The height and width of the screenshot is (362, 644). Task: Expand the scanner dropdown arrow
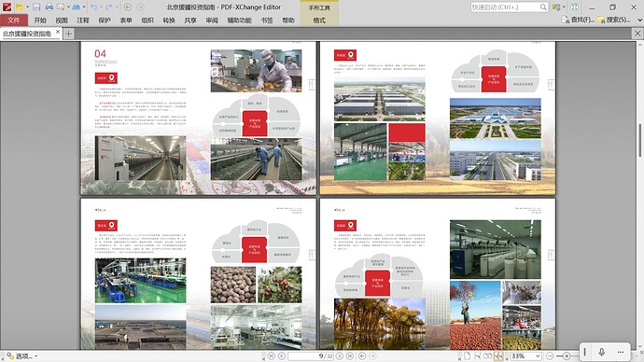(84, 7)
